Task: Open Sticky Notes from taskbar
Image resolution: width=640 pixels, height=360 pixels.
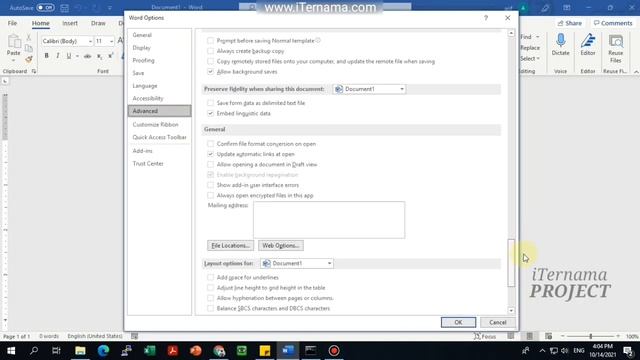Action: 265,351
